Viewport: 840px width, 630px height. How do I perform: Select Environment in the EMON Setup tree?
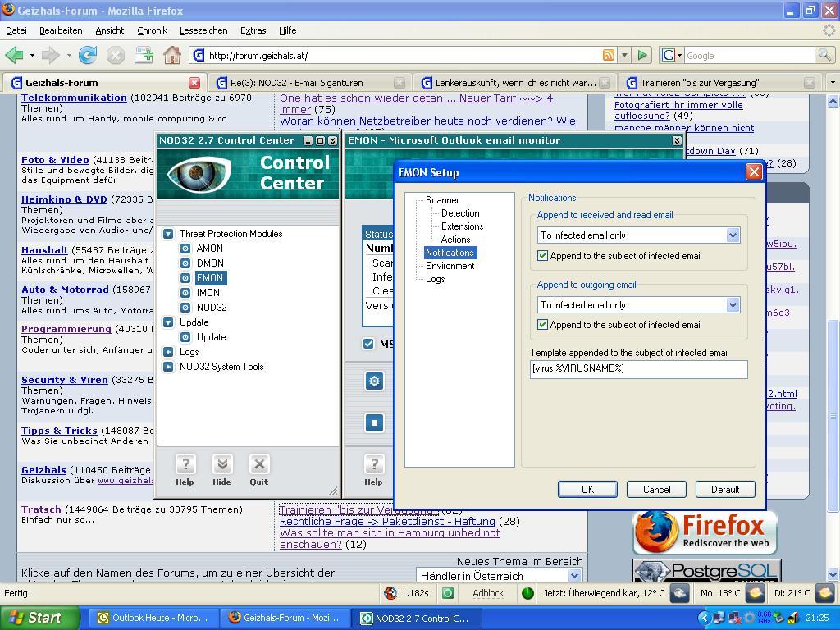(x=450, y=266)
